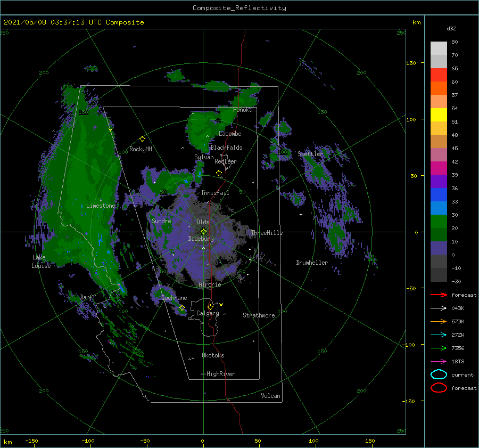Pick the magenta 42–39 dBZ swatch

439,168
